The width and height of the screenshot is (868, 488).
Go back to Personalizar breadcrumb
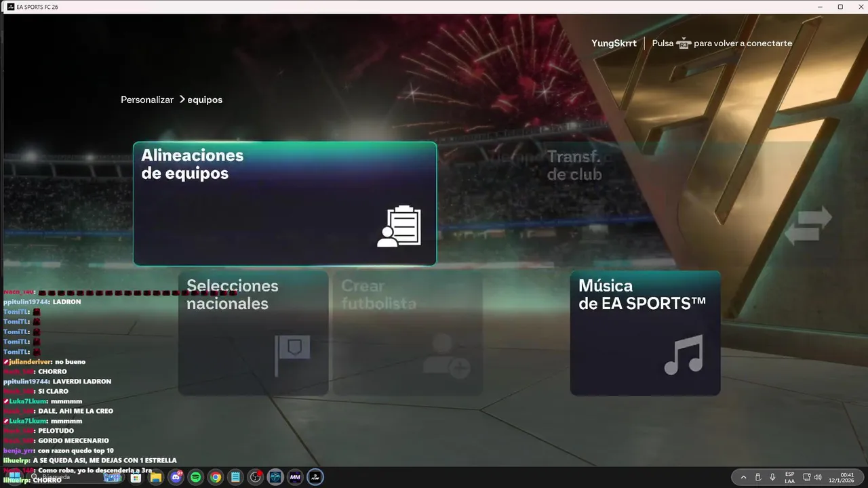147,100
